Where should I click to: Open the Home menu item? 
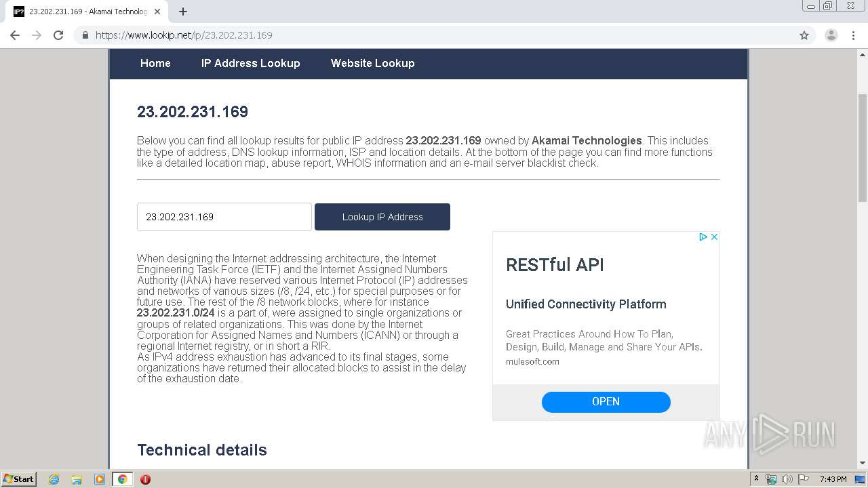155,63
